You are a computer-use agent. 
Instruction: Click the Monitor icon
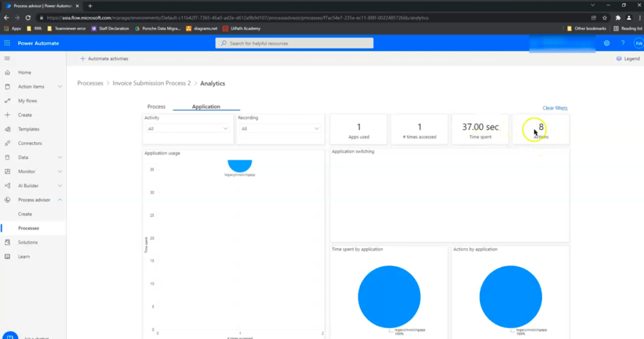8,171
